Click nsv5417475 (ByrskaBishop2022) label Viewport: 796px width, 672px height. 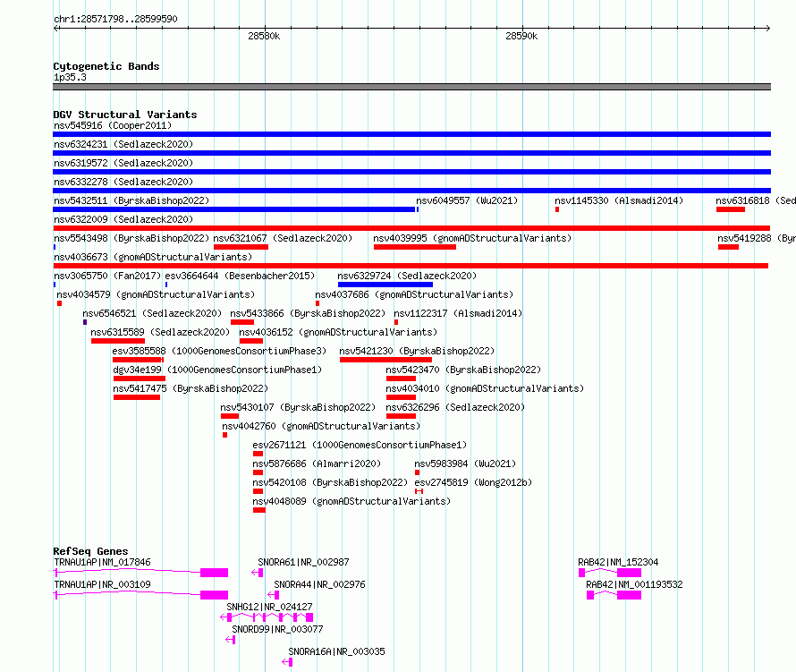tap(191, 388)
